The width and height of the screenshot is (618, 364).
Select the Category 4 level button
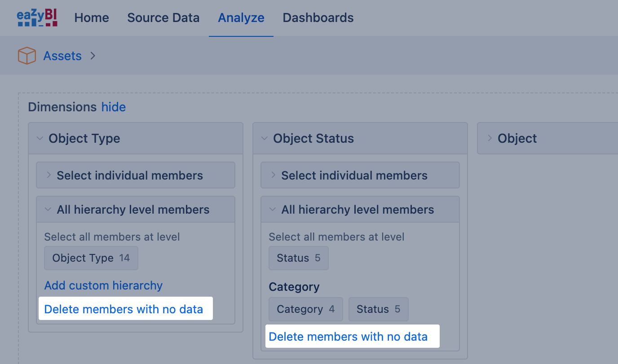coord(305,309)
